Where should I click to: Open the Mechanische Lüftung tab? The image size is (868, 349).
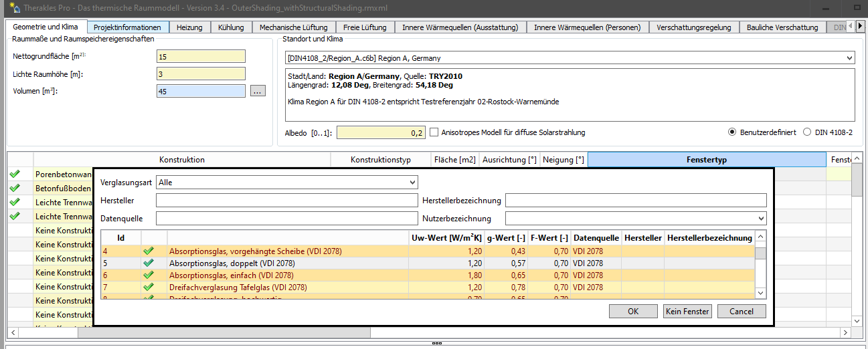[293, 27]
